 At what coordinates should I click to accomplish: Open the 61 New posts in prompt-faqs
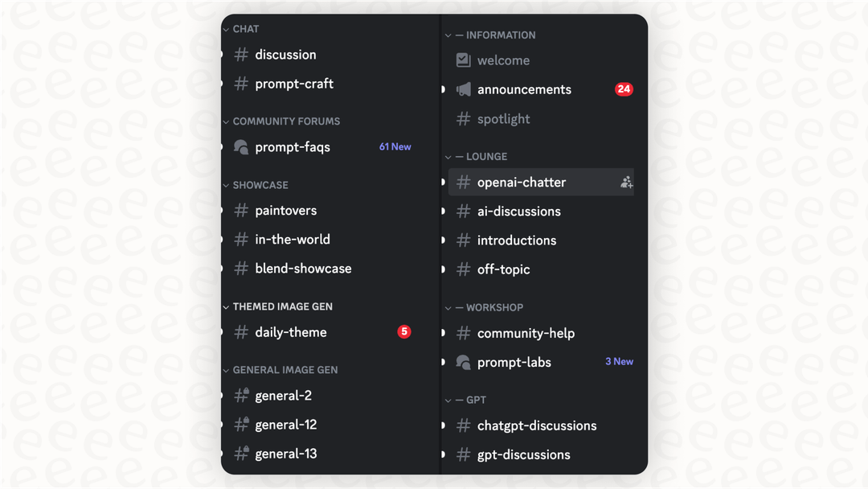pos(395,146)
